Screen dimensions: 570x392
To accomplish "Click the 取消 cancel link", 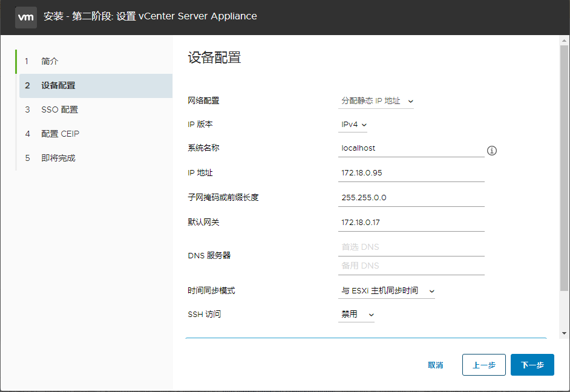I will coord(435,365).
